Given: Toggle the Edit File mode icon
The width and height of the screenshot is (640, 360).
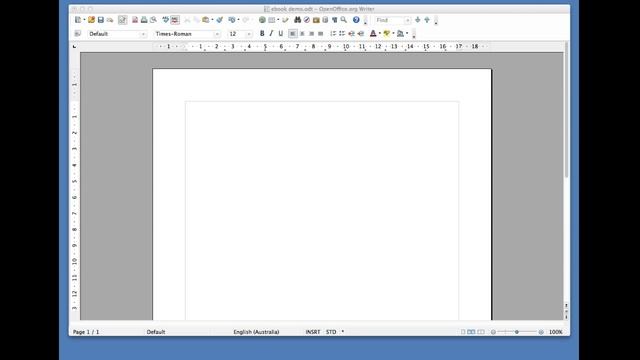Looking at the screenshot, I should pos(122,20).
